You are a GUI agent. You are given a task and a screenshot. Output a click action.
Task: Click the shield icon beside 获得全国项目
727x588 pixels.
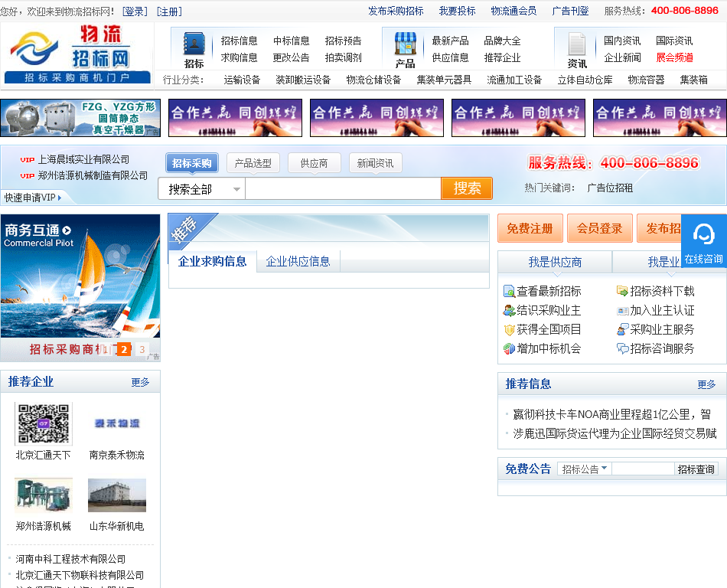[509, 330]
